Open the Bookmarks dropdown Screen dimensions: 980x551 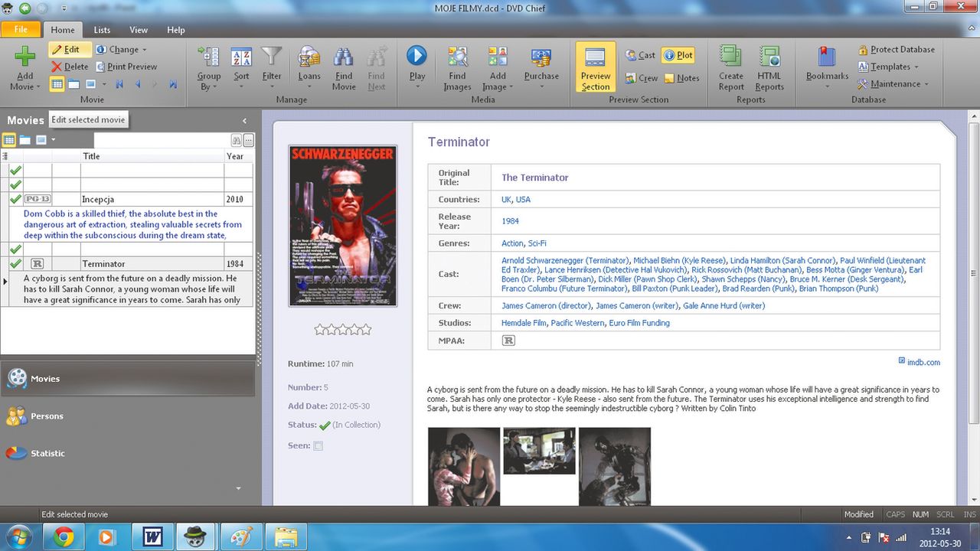tap(827, 68)
